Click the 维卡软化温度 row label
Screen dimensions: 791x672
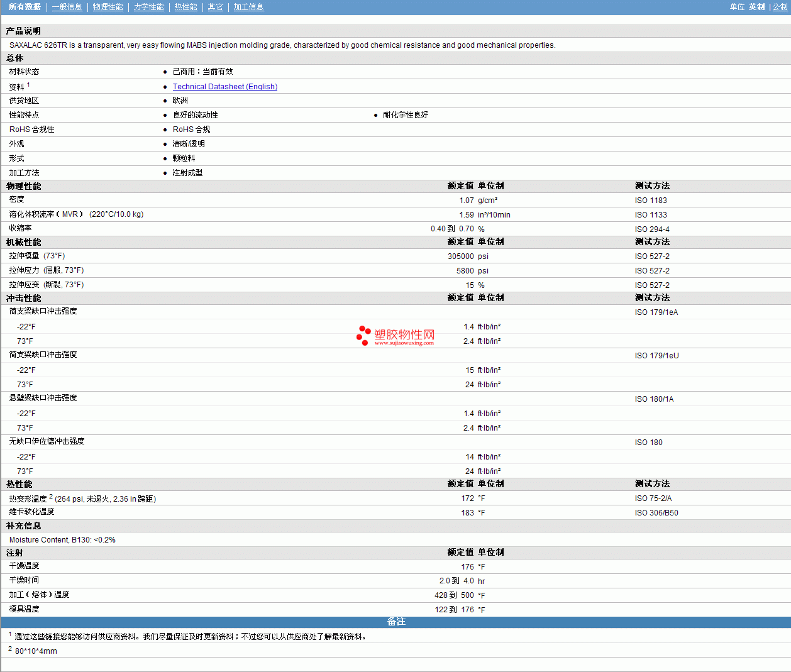coord(31,512)
